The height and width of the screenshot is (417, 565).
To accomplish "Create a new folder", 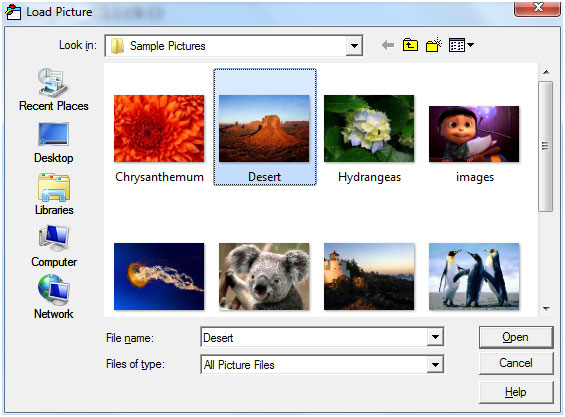I will 433,45.
